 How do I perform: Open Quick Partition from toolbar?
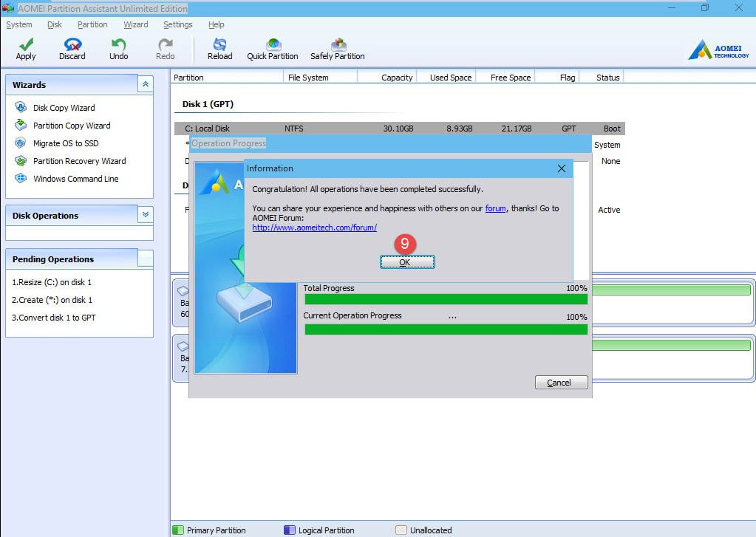273,45
